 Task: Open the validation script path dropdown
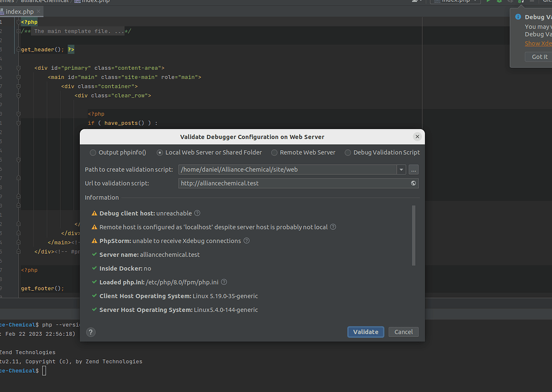pos(401,170)
